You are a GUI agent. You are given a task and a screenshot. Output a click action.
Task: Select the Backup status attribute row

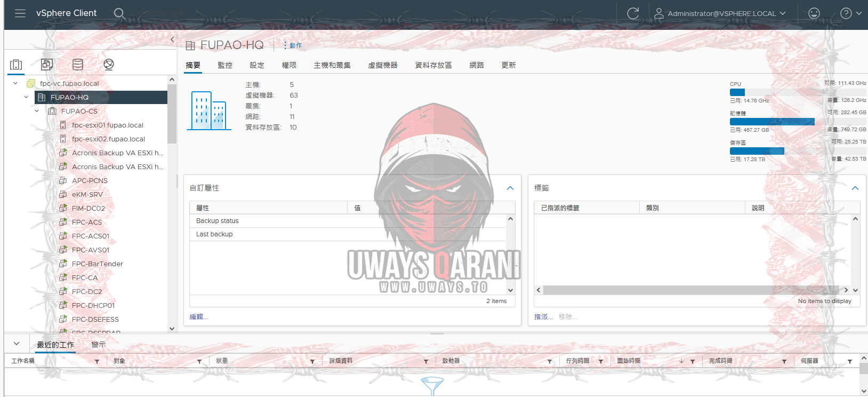(x=348, y=221)
